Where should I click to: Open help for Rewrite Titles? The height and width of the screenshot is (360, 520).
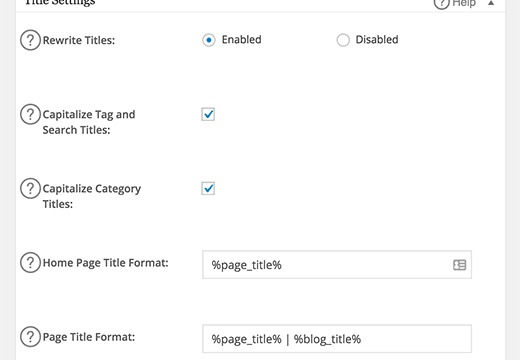tap(30, 40)
